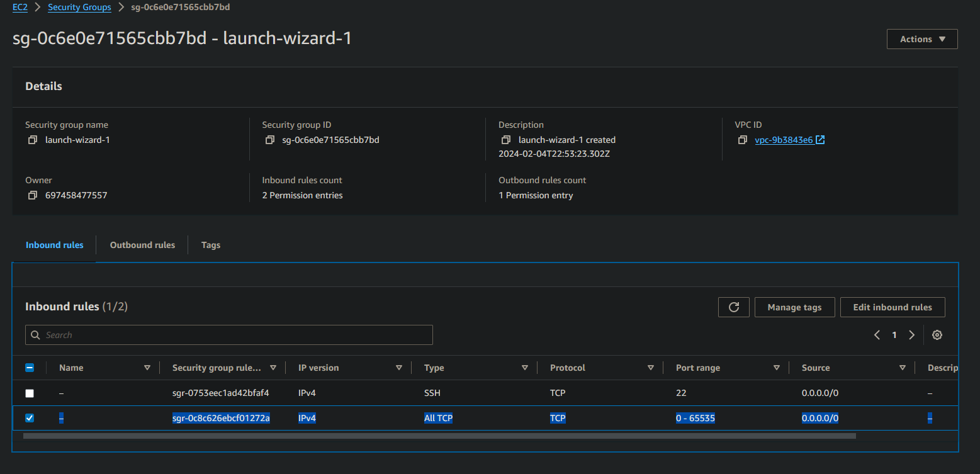The width and height of the screenshot is (980, 474).
Task: Open the Tags tab
Action: pos(211,245)
